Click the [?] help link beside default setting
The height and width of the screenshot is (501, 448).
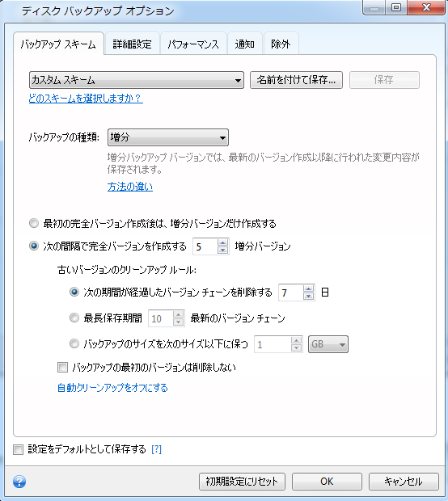pos(156,449)
